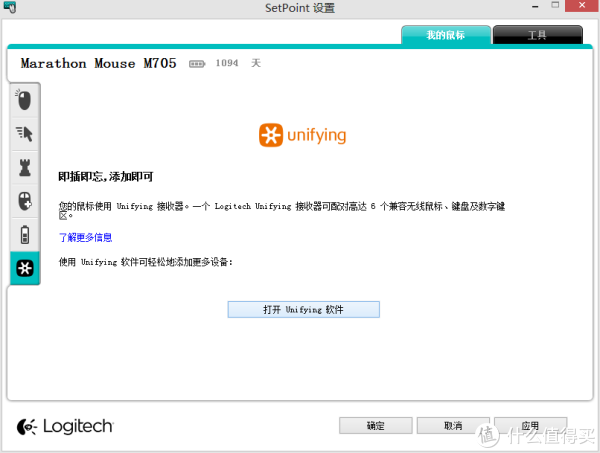This screenshot has width=600, height=453.
Task: Click the Marathon Mouse M705 device title
Action: [x=99, y=63]
